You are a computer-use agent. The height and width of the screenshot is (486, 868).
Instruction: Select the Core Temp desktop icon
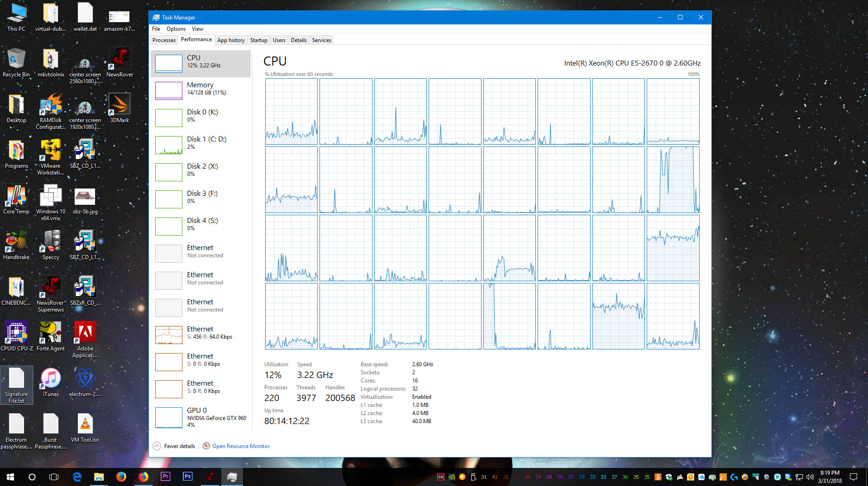(16, 200)
